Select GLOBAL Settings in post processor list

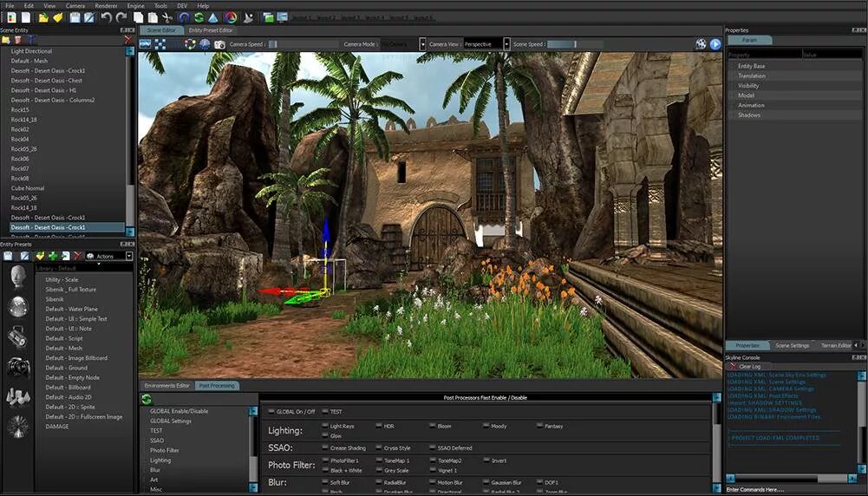click(171, 421)
